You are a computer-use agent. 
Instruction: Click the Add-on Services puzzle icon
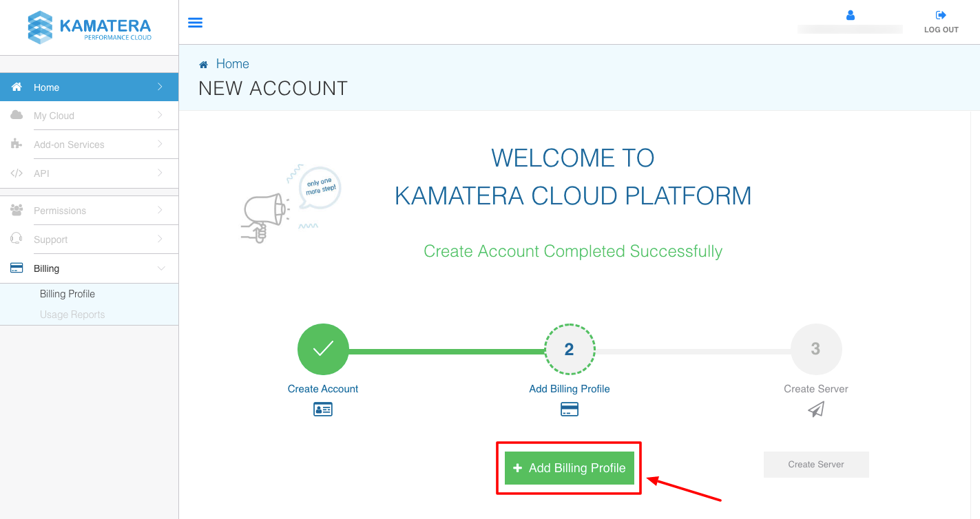click(x=17, y=144)
